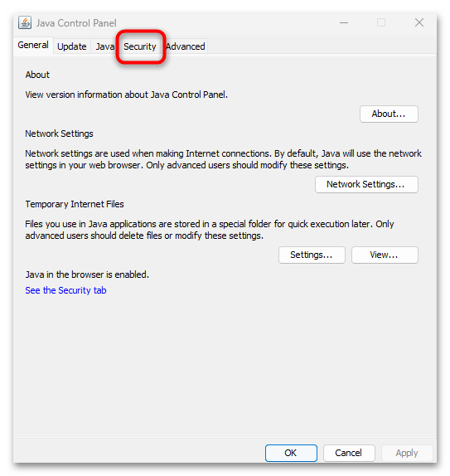The width and height of the screenshot is (450, 476).
Task: Click the 'About' section heading
Action: coord(37,75)
